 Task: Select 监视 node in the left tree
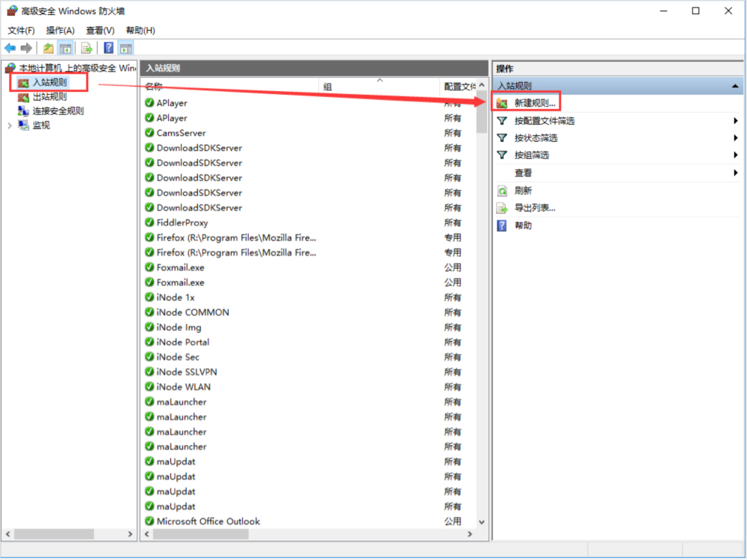click(41, 125)
